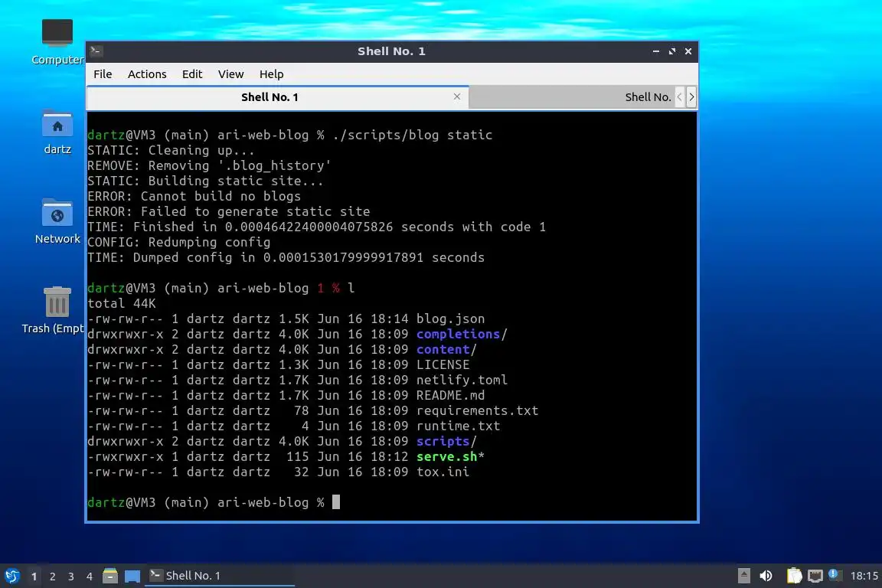Open the removable media eject tray icon
The width and height of the screenshot is (882, 588).
pos(743,576)
